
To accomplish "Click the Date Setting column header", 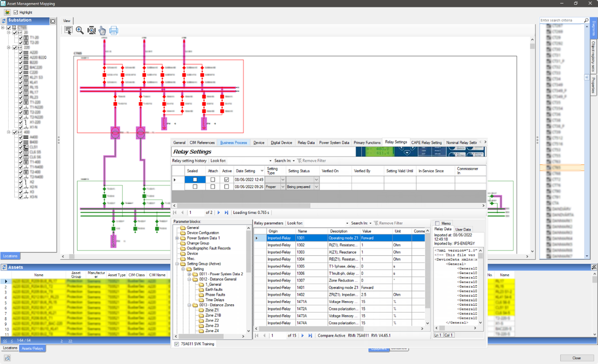I will click(x=249, y=171).
